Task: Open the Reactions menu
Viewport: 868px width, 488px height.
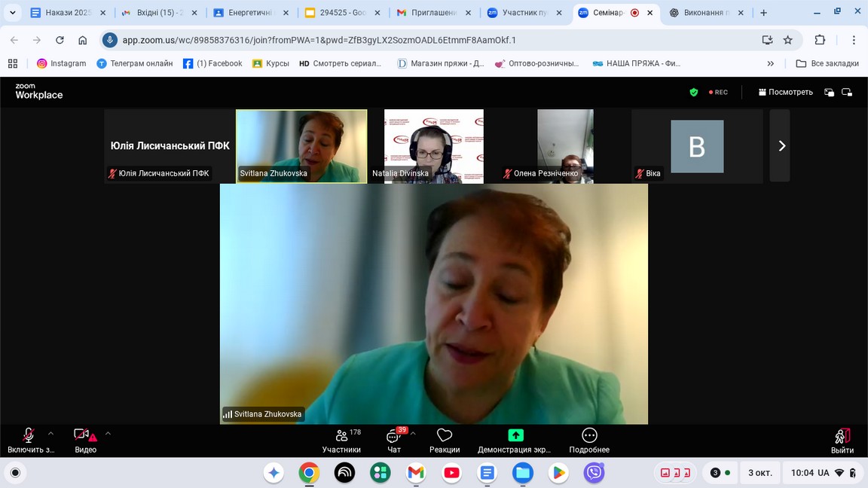Action: pos(445,441)
